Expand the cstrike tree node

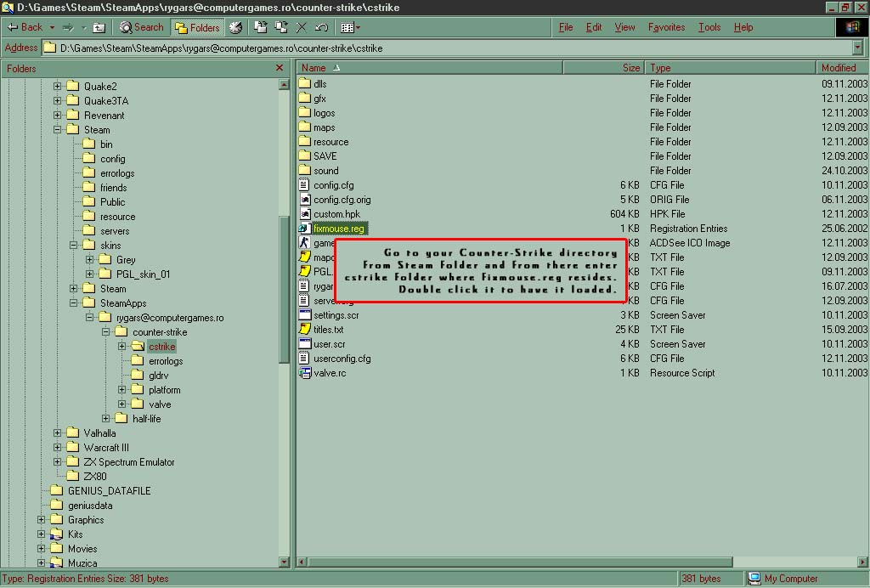122,346
